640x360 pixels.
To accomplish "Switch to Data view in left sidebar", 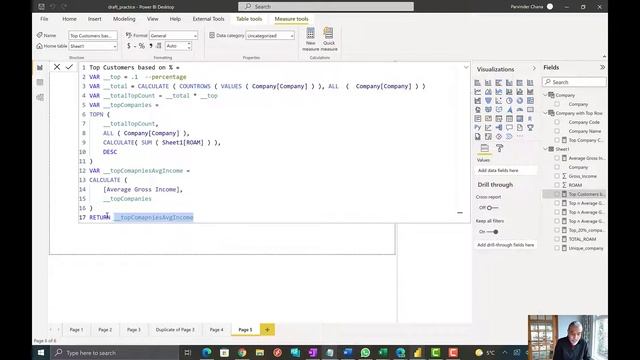I will 40,82.
